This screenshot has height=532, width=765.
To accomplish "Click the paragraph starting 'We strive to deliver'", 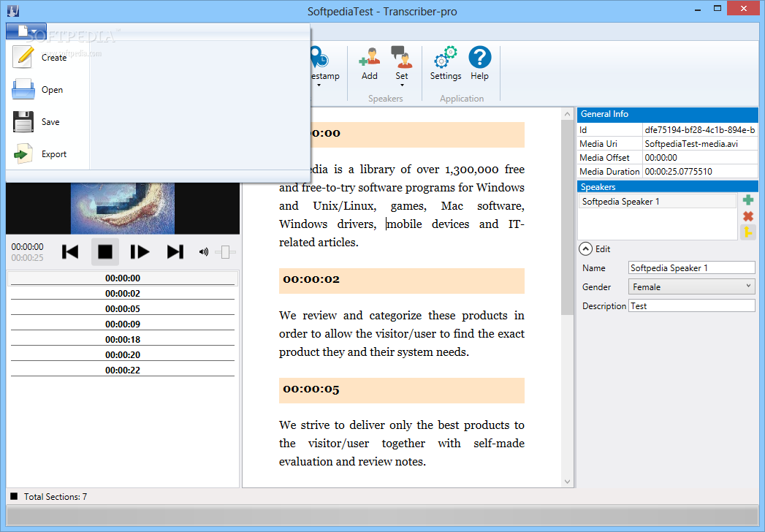I will click(x=402, y=443).
